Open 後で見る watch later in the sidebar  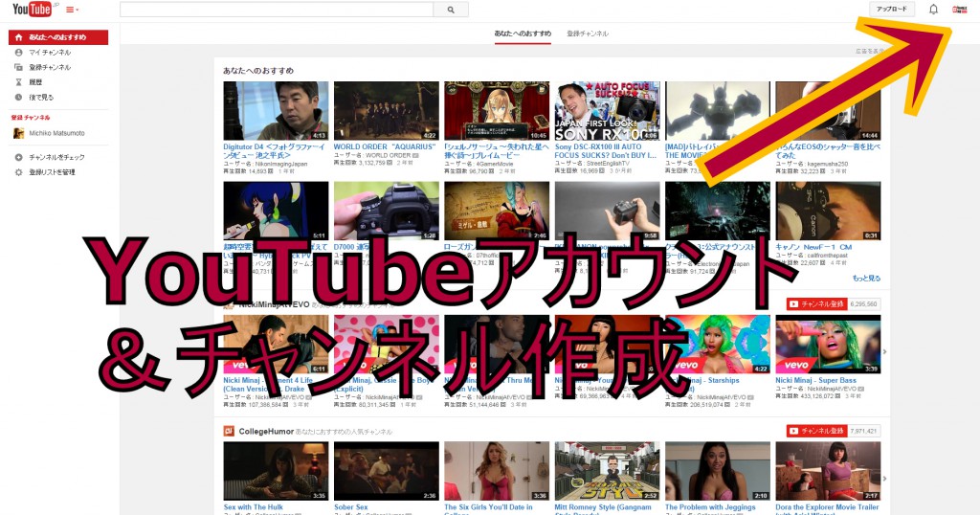(41, 98)
